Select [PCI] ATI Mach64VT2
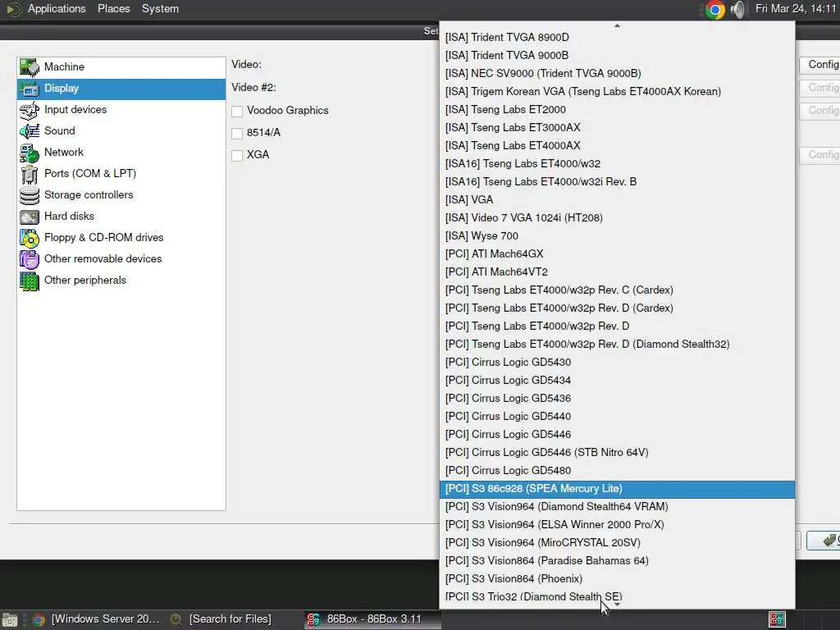 click(x=617, y=272)
